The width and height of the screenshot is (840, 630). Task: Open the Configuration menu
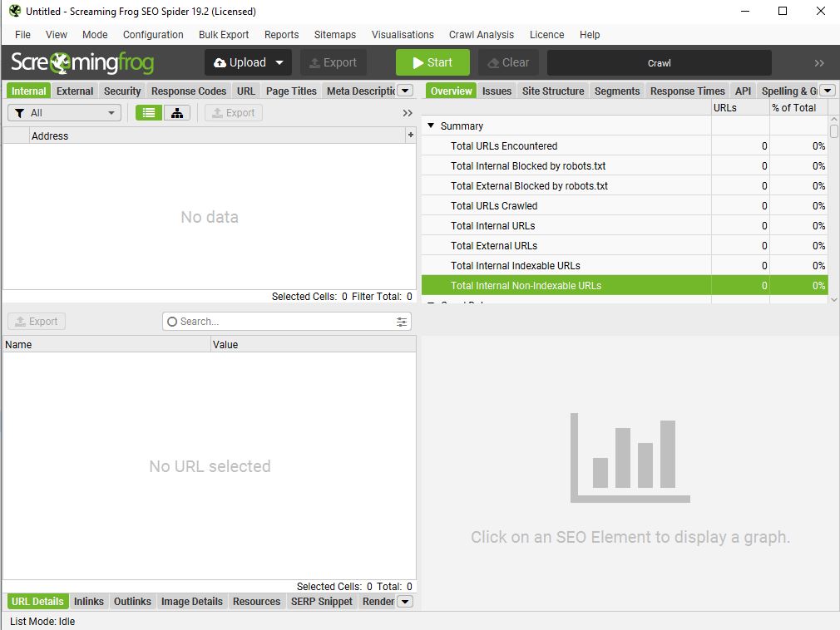point(153,35)
